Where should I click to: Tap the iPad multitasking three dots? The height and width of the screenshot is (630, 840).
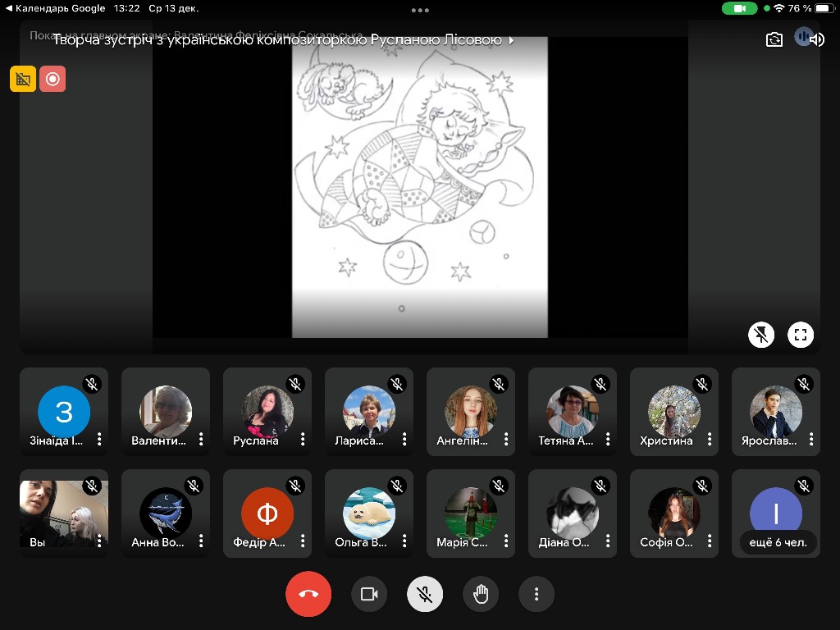[x=420, y=11]
